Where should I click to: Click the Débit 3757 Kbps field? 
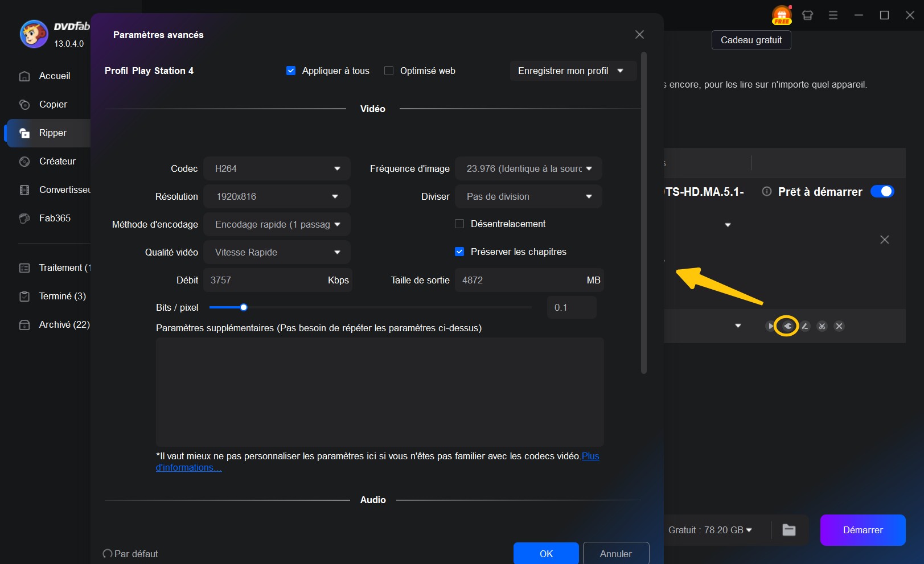point(278,280)
